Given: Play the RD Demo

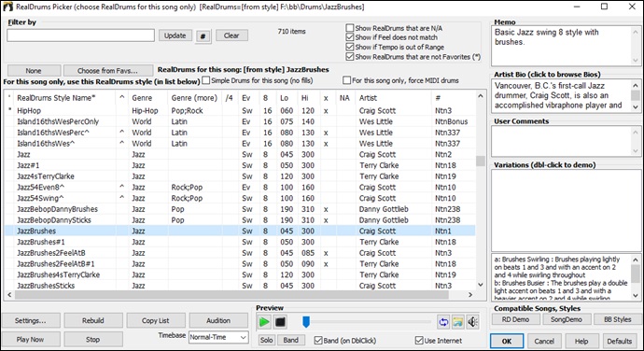Looking at the screenshot, I should pyautogui.click(x=515, y=319).
